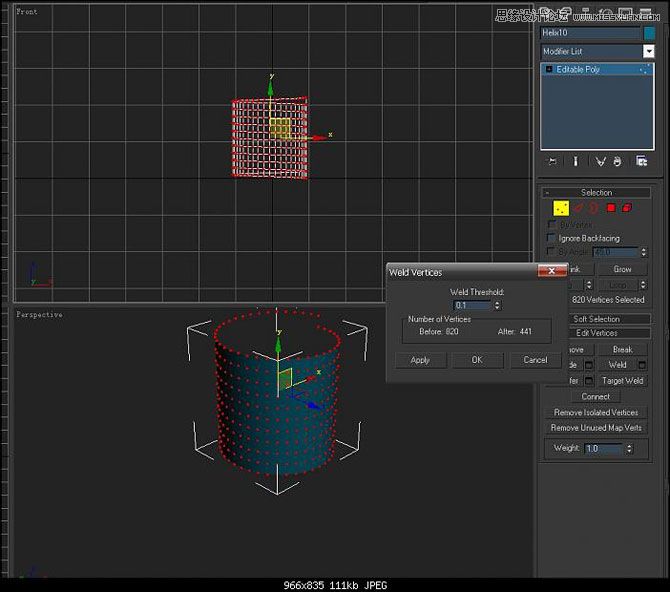This screenshot has height=592, width=670.
Task: Enable Ignore Backfacing checkbox
Action: point(552,238)
